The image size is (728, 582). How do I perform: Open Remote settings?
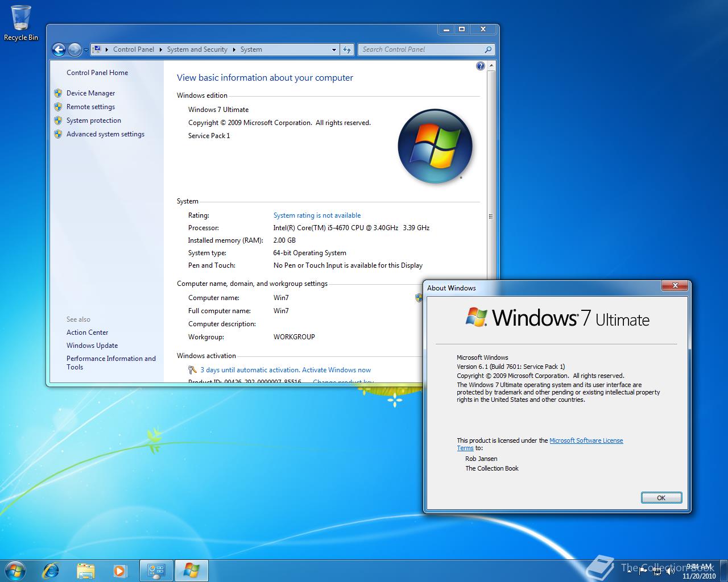click(91, 107)
